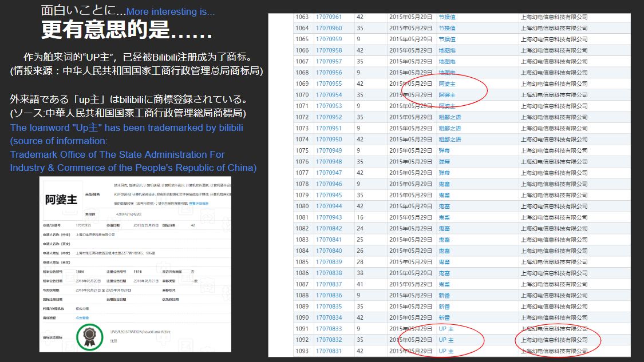Click 节操值 trademark name in row 1063

[x=447, y=17]
